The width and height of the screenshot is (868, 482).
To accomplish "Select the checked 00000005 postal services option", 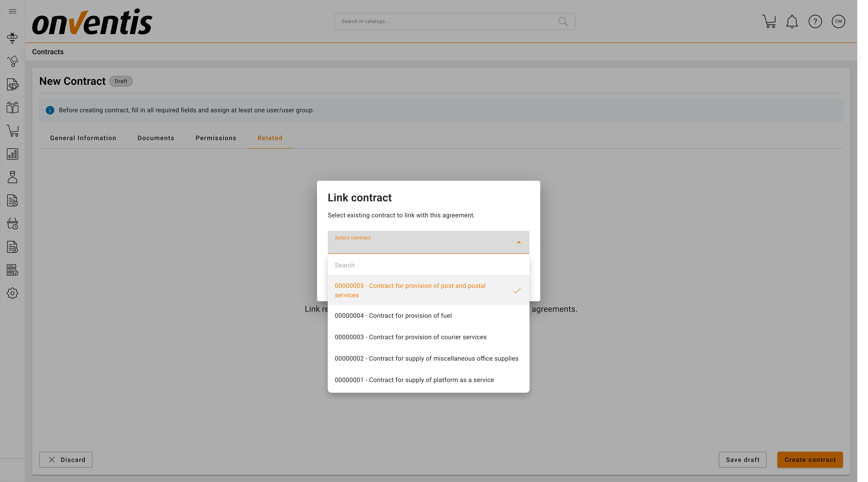I will pos(410,290).
